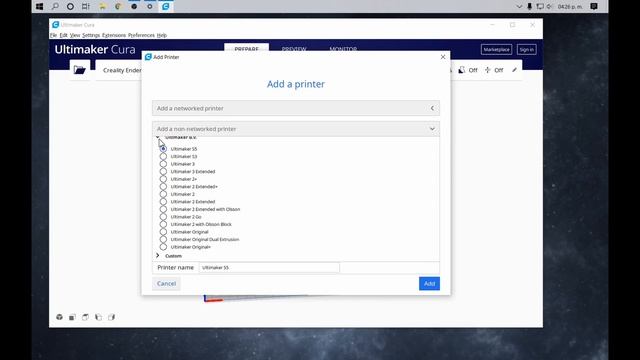Open the Marketplace

pyautogui.click(x=496, y=49)
